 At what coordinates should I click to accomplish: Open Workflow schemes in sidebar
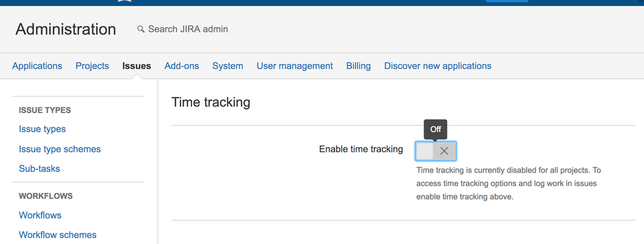point(57,234)
